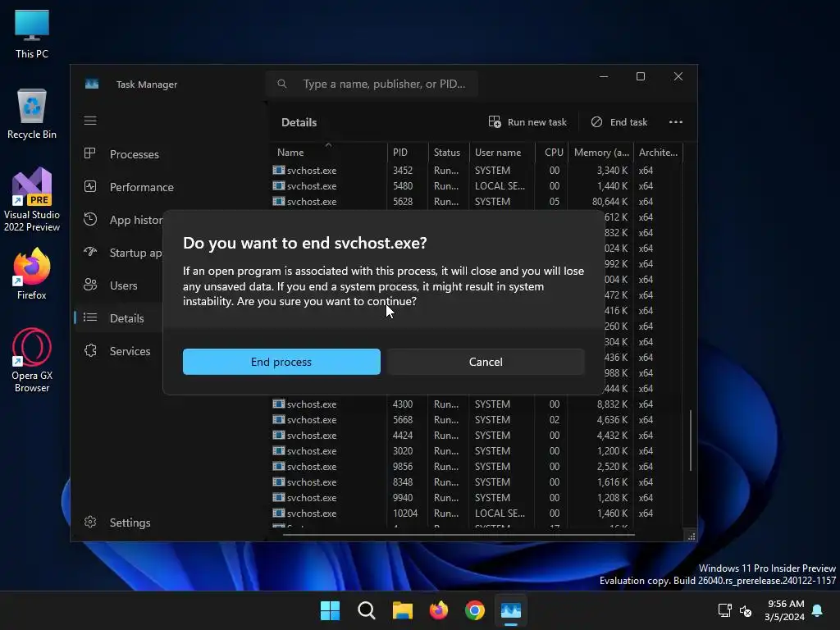
Task: Toggle the hamburger navigation menu
Action: coord(90,121)
